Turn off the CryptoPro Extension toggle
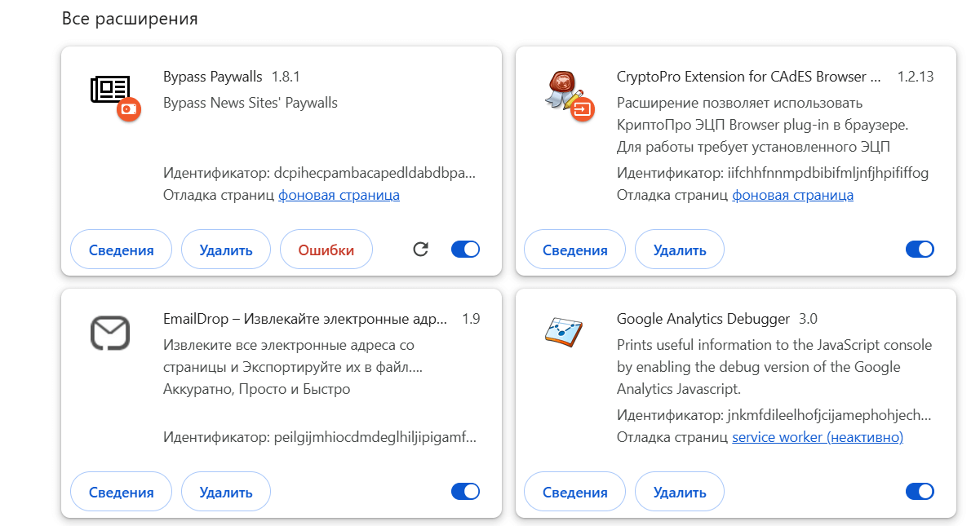The width and height of the screenshot is (980, 526). coord(920,250)
